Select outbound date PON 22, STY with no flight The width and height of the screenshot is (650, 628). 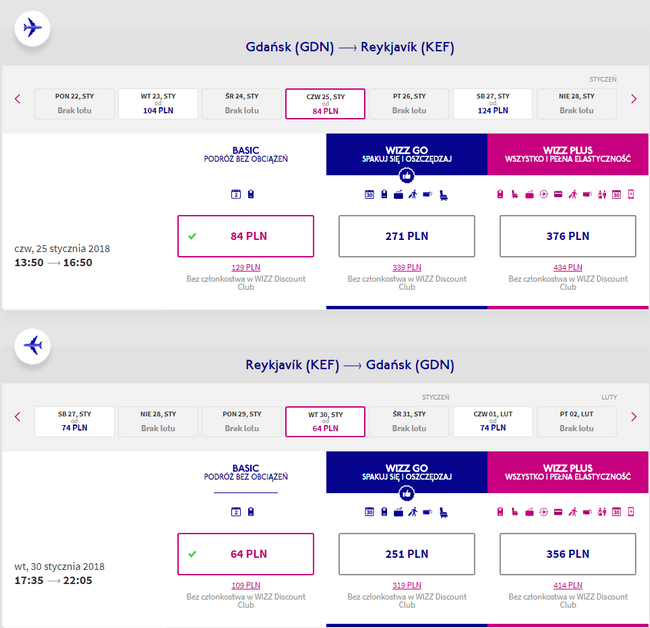74,104
